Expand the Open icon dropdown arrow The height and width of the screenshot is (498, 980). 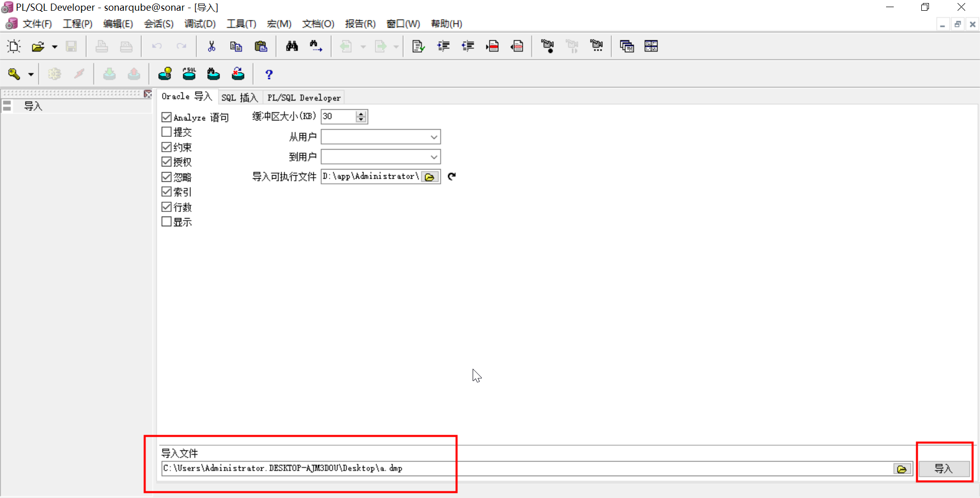tap(55, 46)
